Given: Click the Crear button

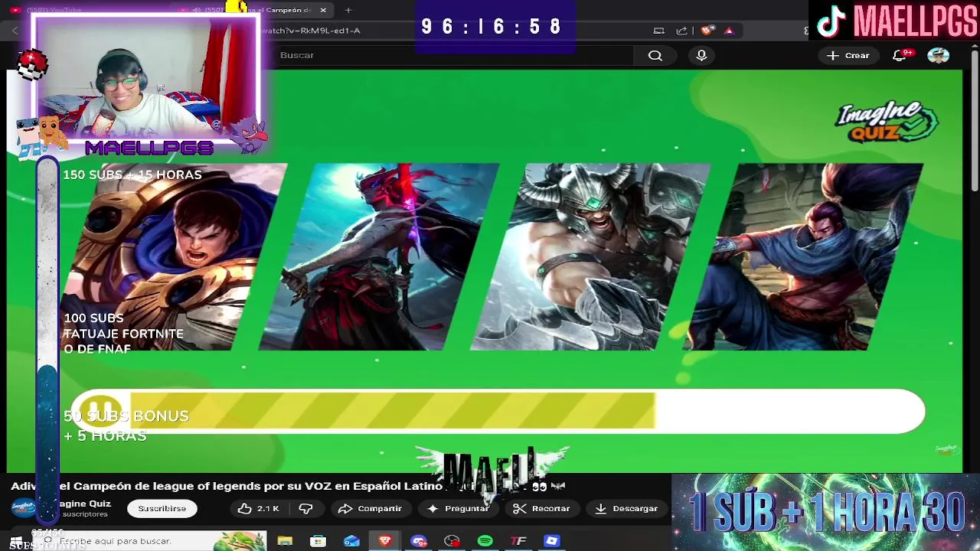Looking at the screenshot, I should tap(848, 55).
